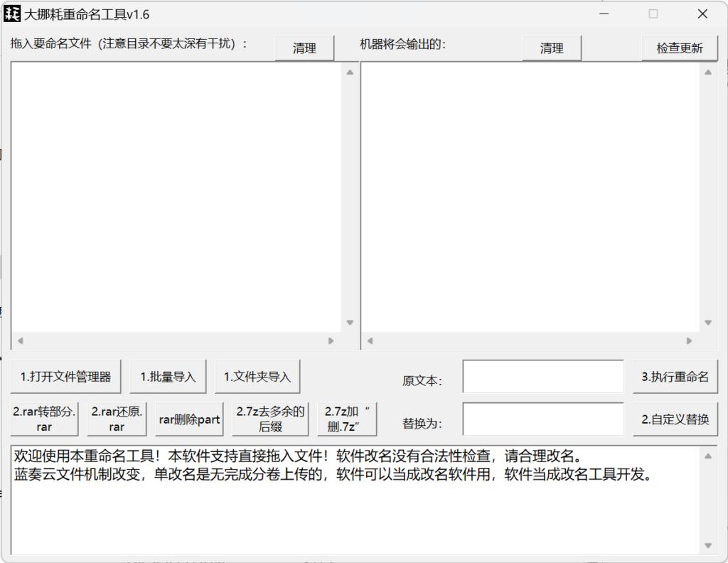
Task: Click the 1.批量导入 button
Action: [168, 377]
